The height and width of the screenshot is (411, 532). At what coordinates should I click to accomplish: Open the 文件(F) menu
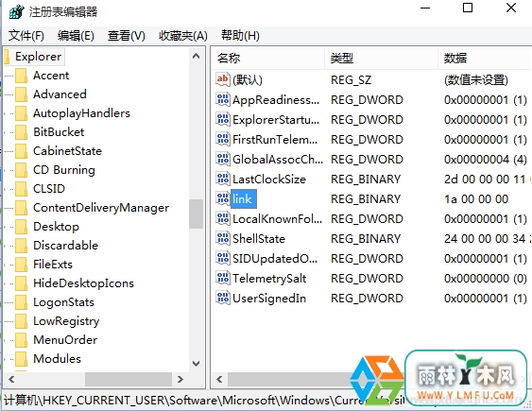(26, 35)
